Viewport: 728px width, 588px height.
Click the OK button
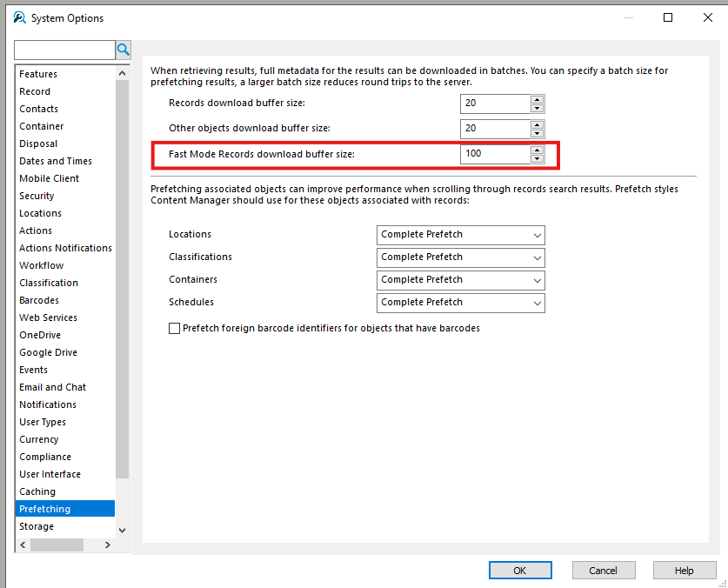tap(520, 571)
